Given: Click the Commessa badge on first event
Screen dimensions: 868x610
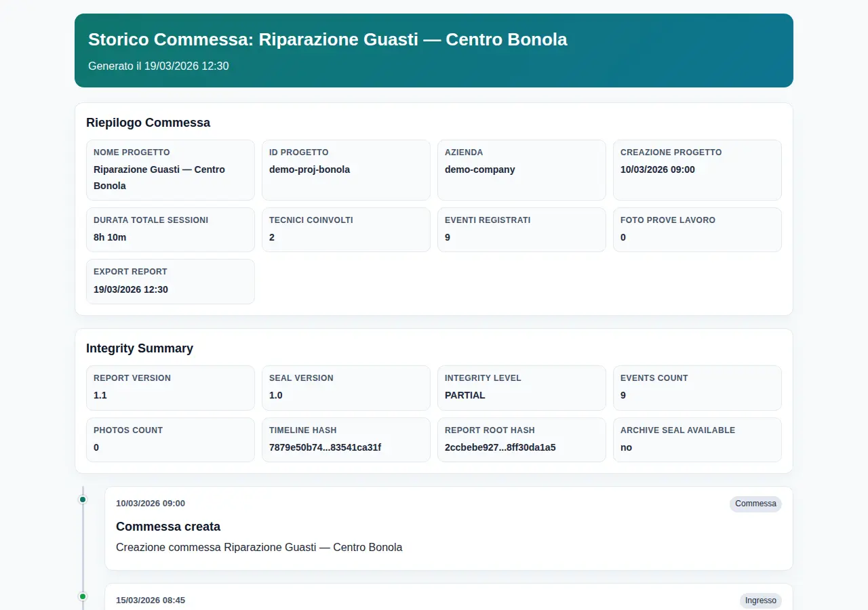Looking at the screenshot, I should 755,504.
